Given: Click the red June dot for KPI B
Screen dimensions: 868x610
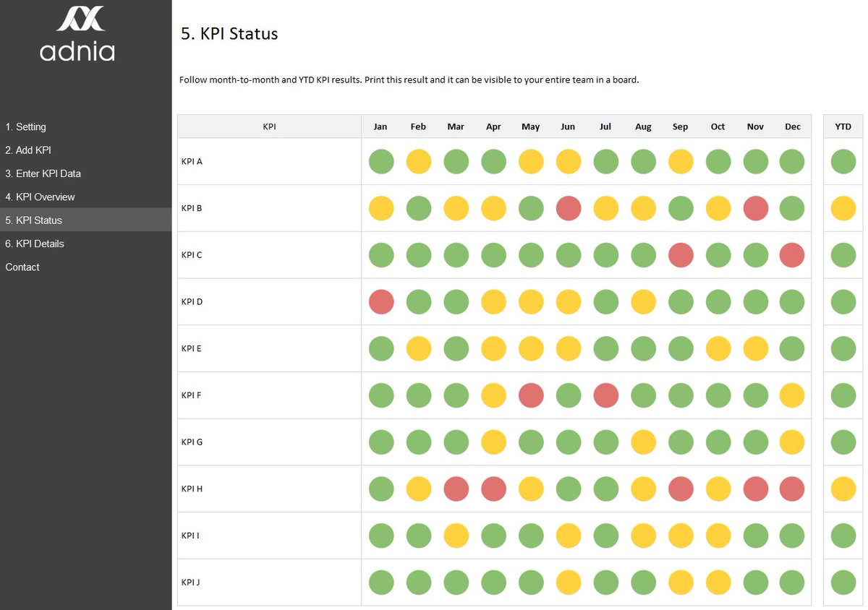Looking at the screenshot, I should (x=569, y=208).
